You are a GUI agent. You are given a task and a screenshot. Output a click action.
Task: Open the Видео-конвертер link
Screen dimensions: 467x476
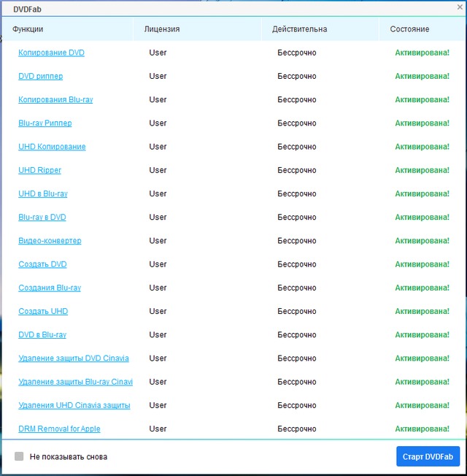click(x=50, y=241)
